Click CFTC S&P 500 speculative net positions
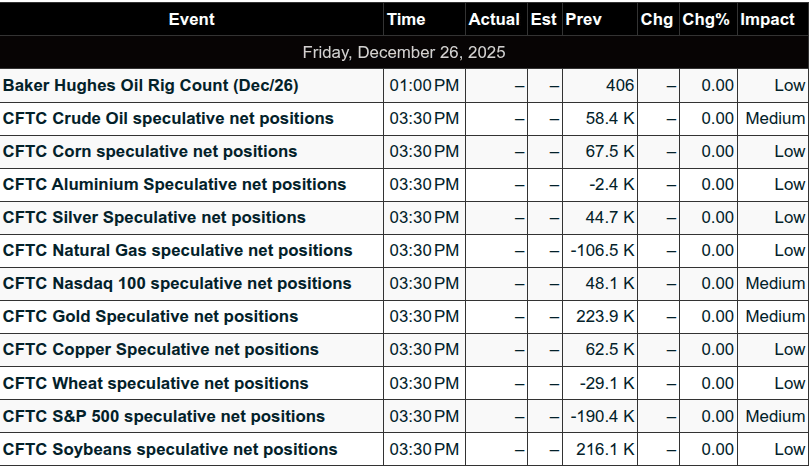The image size is (810, 469). coord(164,416)
